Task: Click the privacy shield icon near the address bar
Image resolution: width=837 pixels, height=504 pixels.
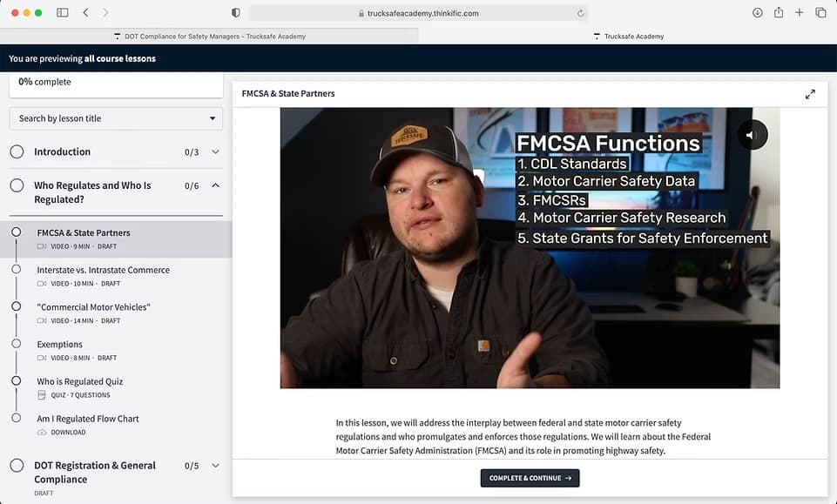Action: [233, 12]
